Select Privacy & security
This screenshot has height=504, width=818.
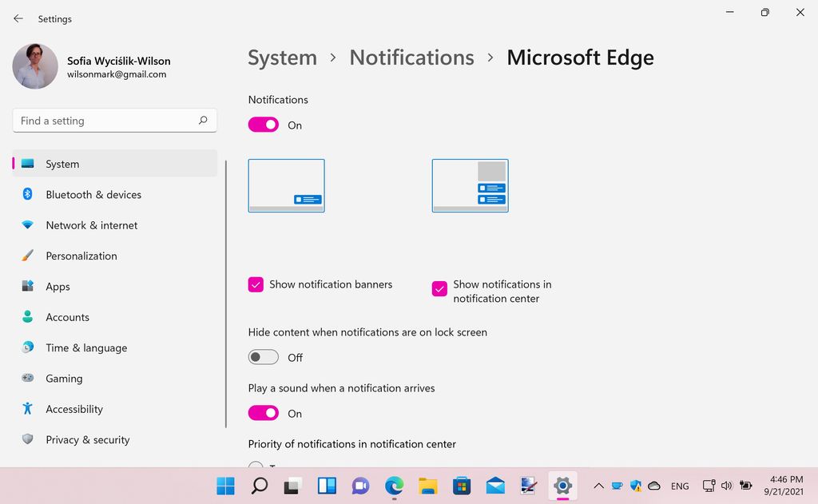pos(88,439)
